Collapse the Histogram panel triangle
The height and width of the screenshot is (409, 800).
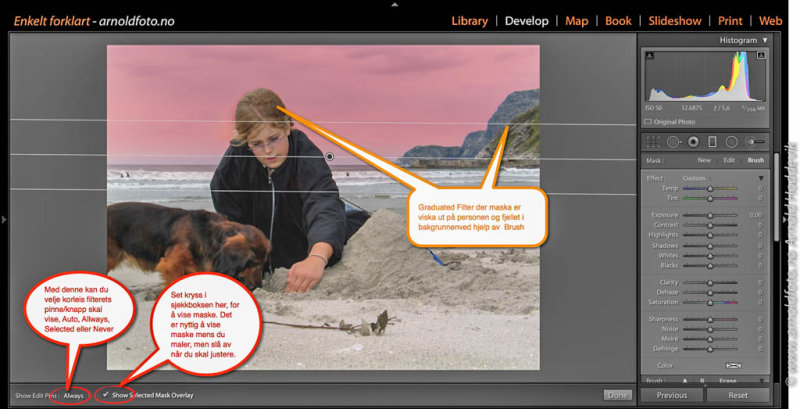(765, 40)
